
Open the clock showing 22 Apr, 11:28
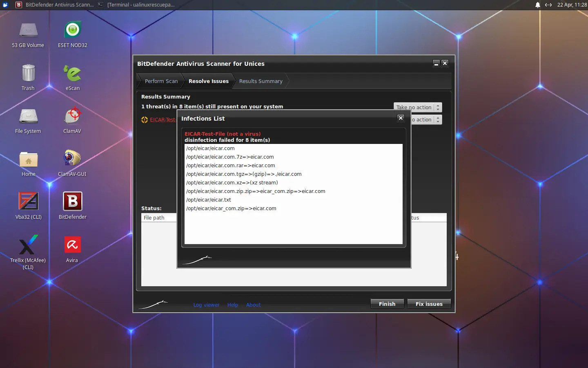572,5
